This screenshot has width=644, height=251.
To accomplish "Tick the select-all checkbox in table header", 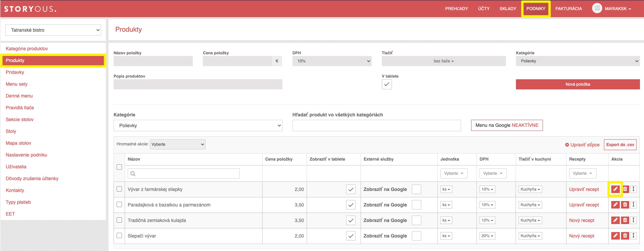I will 119,167.
